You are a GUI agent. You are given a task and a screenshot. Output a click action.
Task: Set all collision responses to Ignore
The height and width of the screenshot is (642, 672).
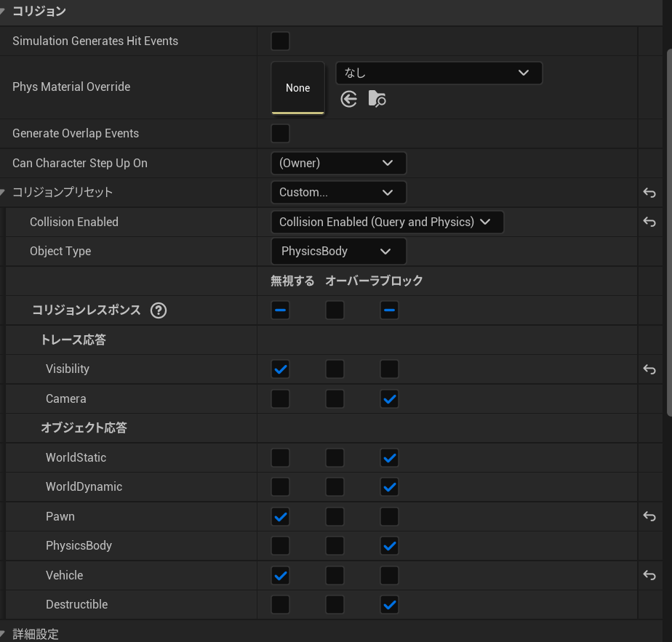[x=280, y=310]
